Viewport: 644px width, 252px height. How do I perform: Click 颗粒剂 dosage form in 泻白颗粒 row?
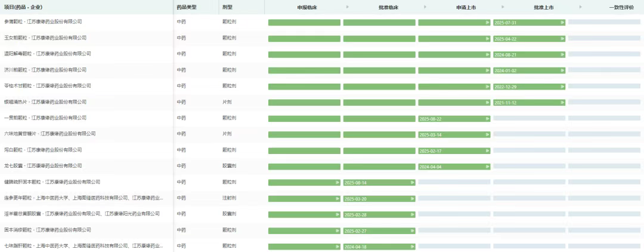click(x=229, y=150)
